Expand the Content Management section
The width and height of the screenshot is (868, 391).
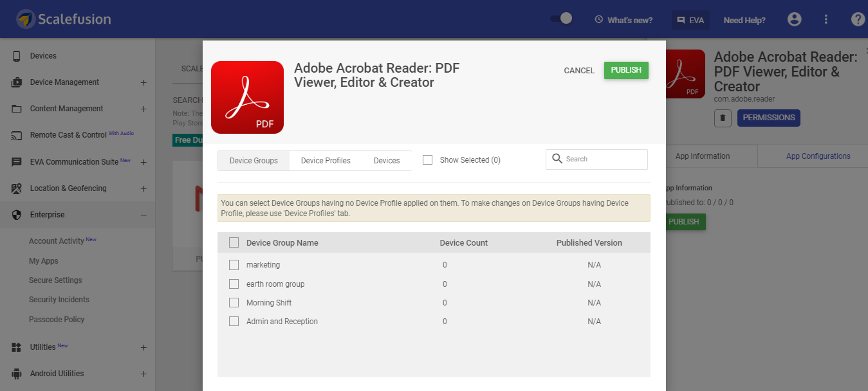143,109
